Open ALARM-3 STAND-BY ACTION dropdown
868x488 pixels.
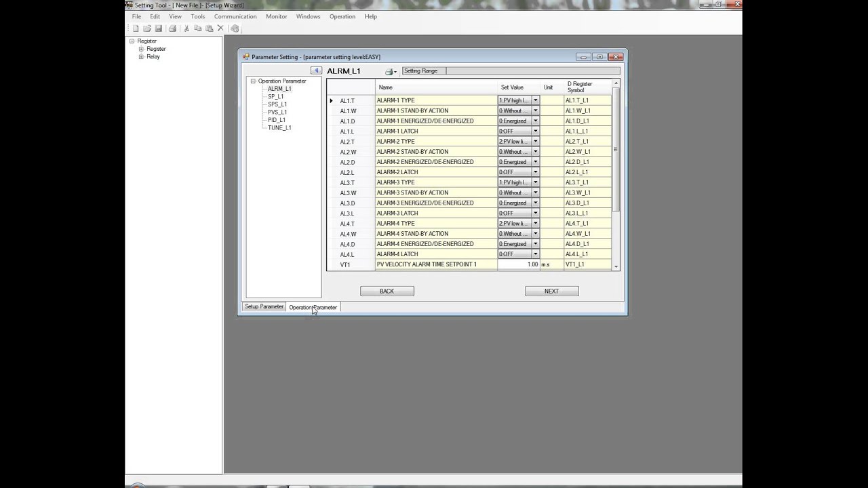tap(535, 192)
